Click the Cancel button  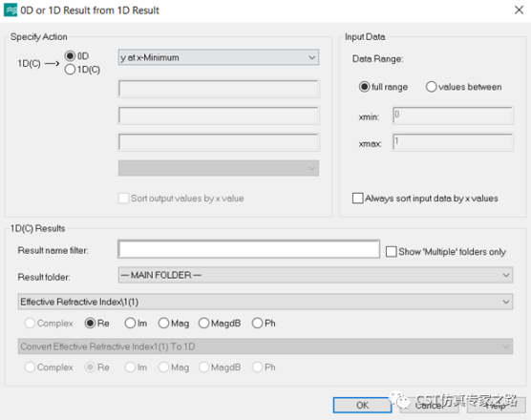pos(429,405)
